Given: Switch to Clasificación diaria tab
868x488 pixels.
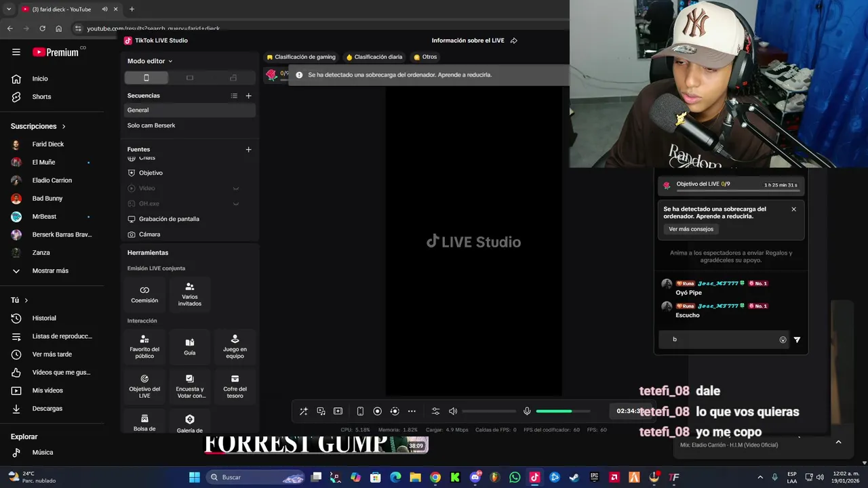Looking at the screenshot, I should pos(374,57).
